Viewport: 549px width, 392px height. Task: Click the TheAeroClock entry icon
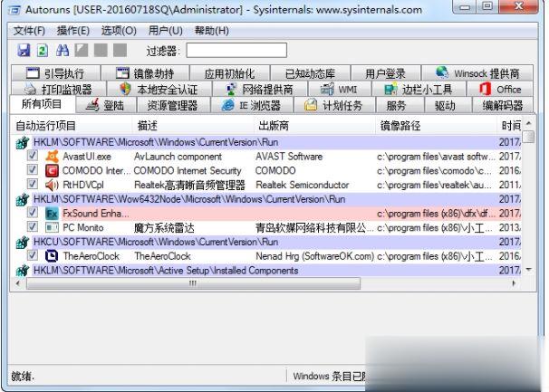coord(52,256)
